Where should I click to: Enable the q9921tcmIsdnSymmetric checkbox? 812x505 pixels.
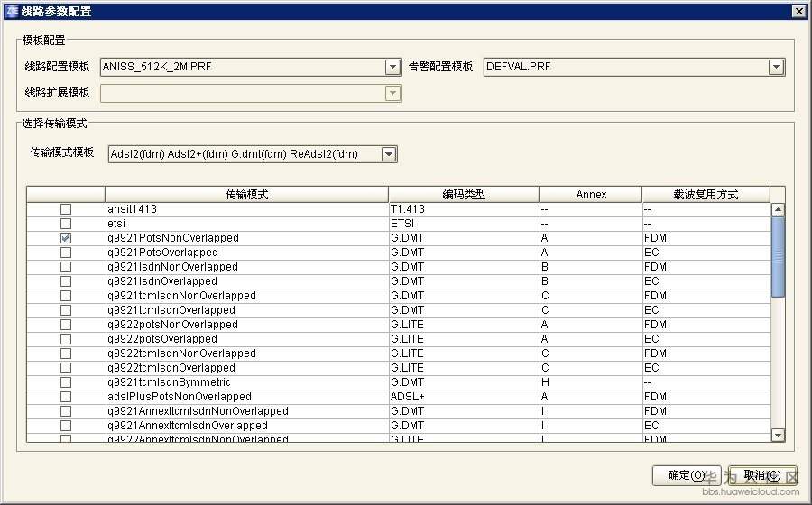click(66, 382)
